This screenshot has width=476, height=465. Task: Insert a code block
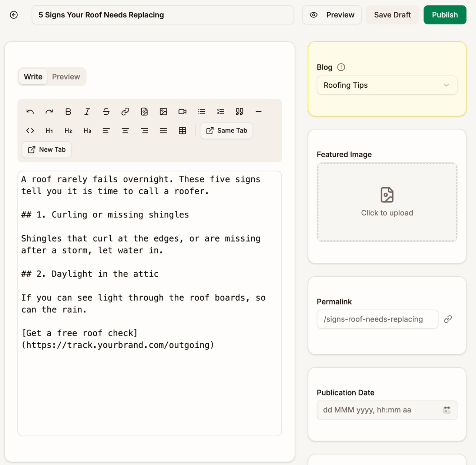click(30, 131)
